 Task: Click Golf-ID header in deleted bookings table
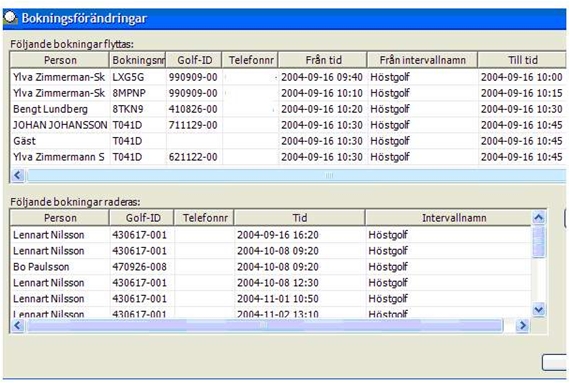click(142, 218)
